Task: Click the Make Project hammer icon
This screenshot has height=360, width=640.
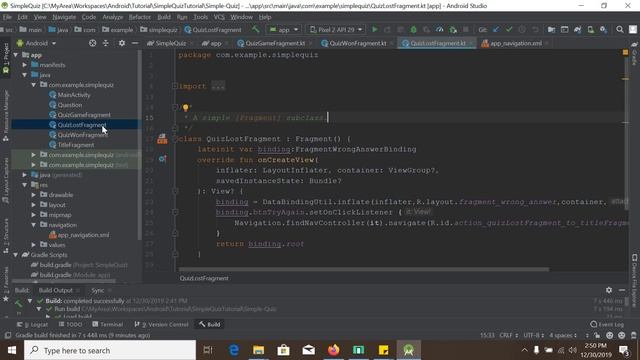Action: pyautogui.click(x=256, y=29)
